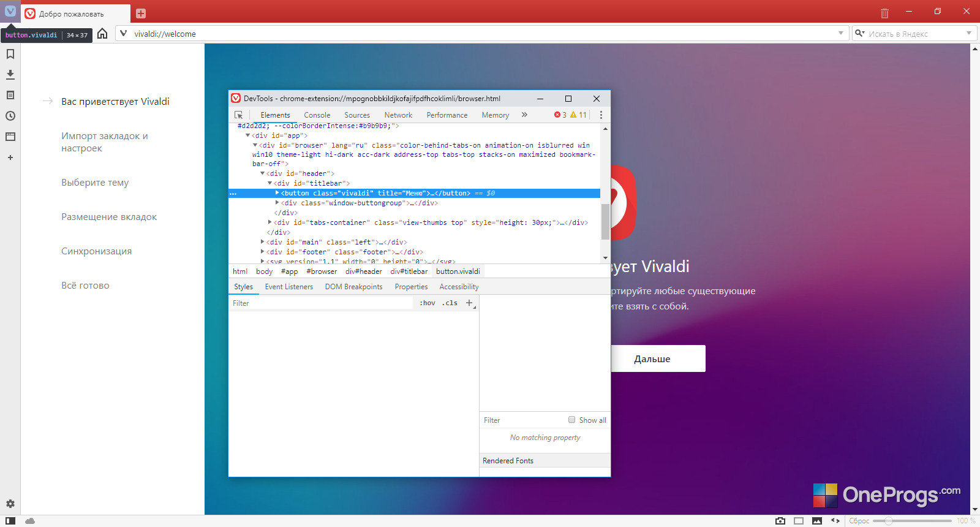Toggle image loading in the status bar
This screenshot has width=980, height=527.
(x=817, y=521)
